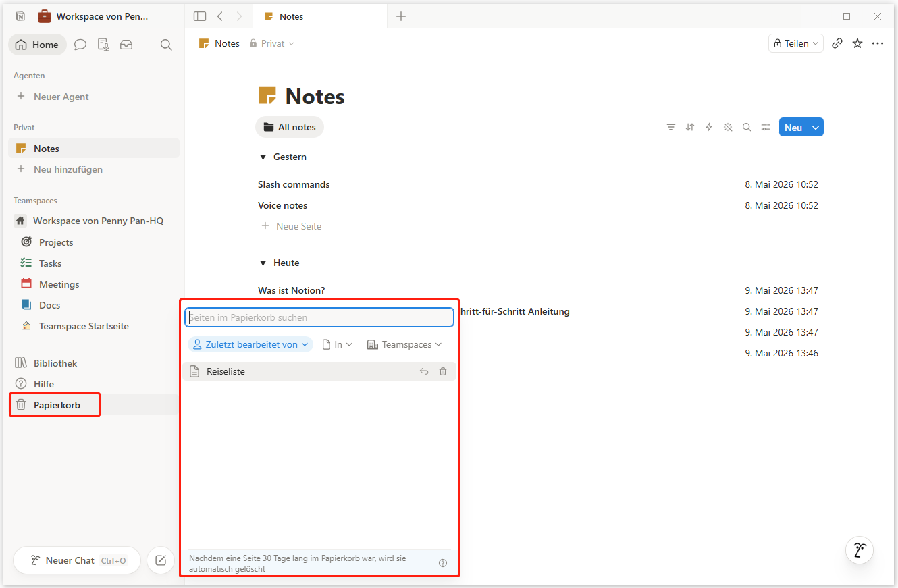Select the All notes view tab
Viewport: 898px width, 588px height.
pyautogui.click(x=290, y=127)
